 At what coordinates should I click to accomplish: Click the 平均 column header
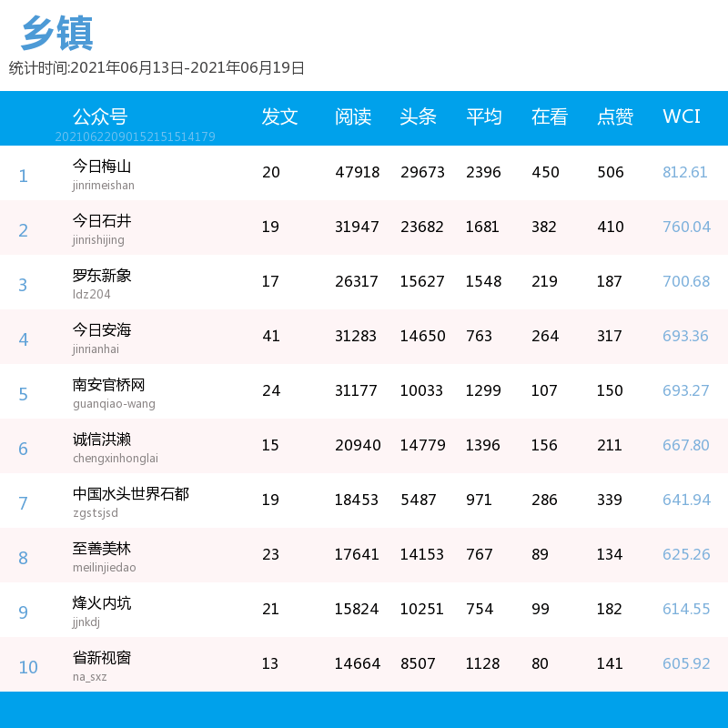(484, 116)
